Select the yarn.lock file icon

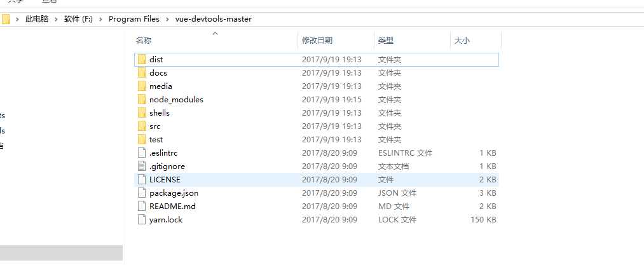(142, 219)
